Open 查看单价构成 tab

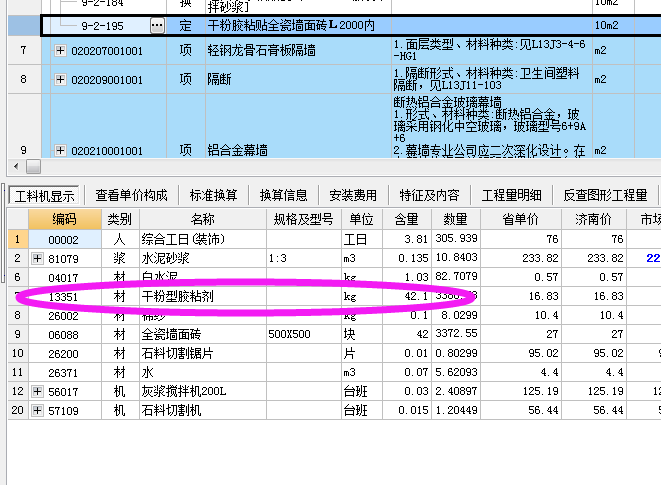pos(131,195)
